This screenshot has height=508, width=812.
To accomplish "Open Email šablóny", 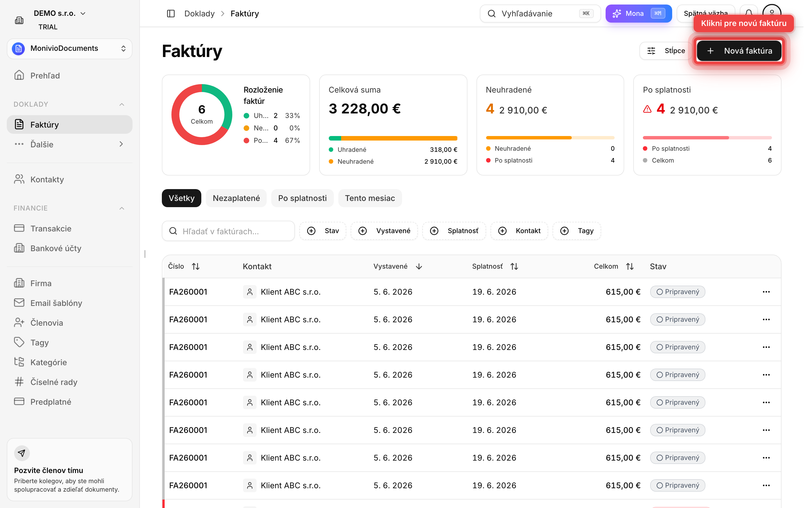I will click(69, 303).
